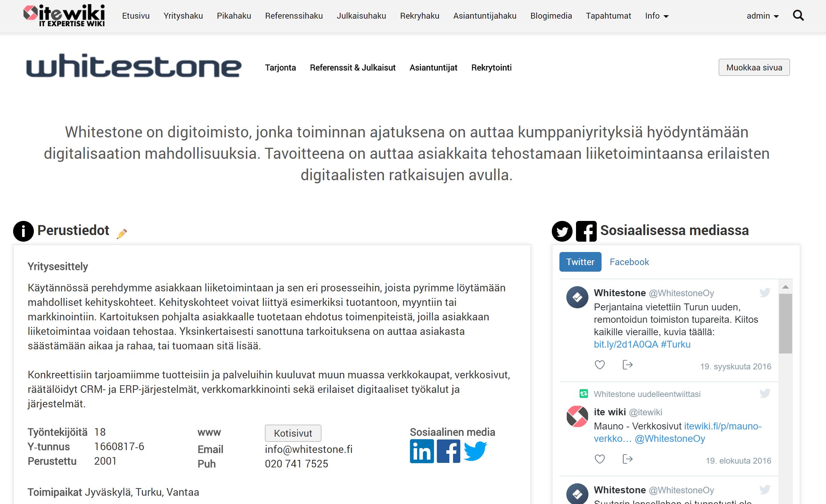
Task: Go to Etusivu in top navigation
Action: click(x=136, y=16)
